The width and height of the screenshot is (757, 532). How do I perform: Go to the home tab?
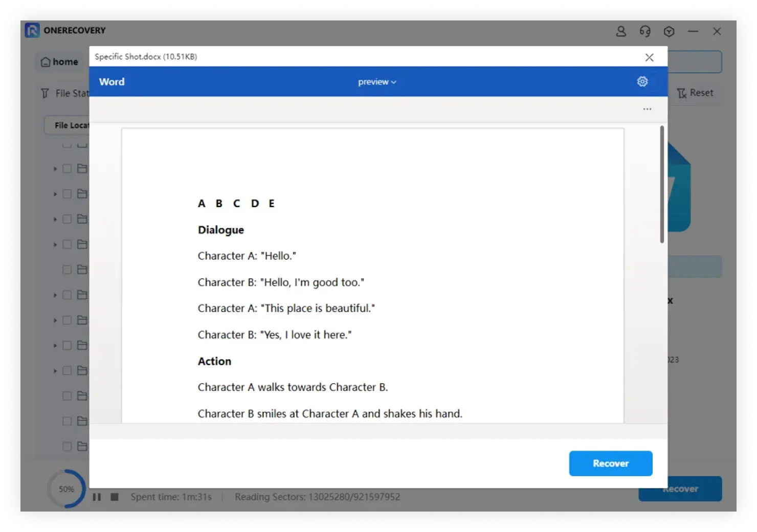click(x=60, y=62)
